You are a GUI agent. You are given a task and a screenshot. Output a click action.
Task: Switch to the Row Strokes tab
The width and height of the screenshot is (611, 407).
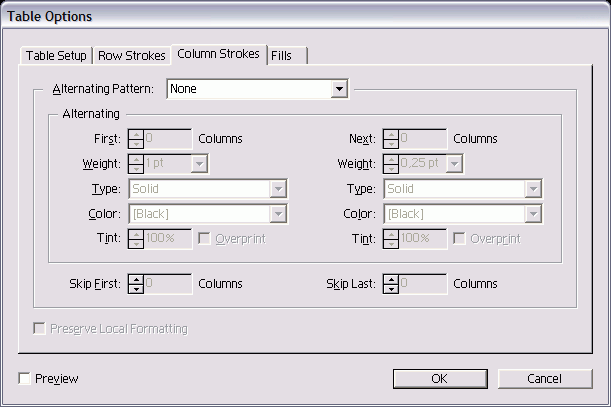(132, 56)
